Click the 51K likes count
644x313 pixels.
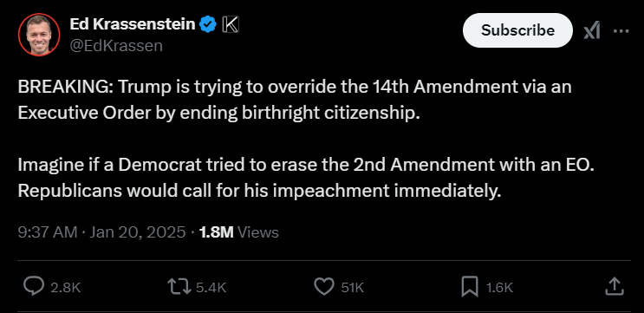click(x=353, y=288)
